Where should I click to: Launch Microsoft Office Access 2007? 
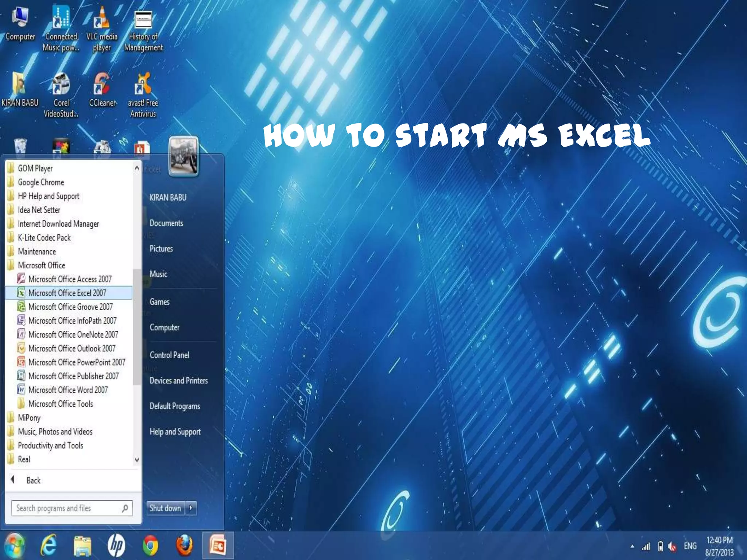69,279
